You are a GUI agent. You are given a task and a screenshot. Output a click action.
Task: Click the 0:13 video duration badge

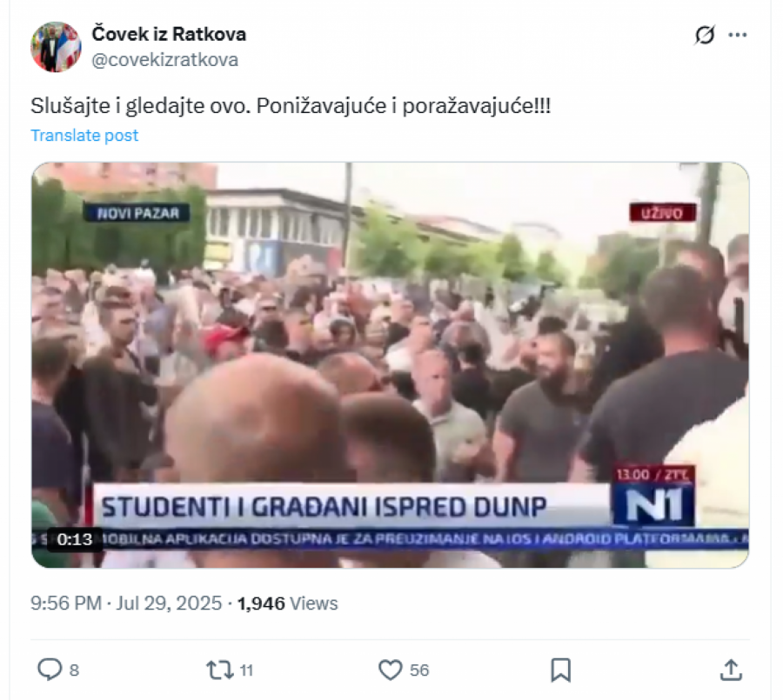[x=75, y=539]
